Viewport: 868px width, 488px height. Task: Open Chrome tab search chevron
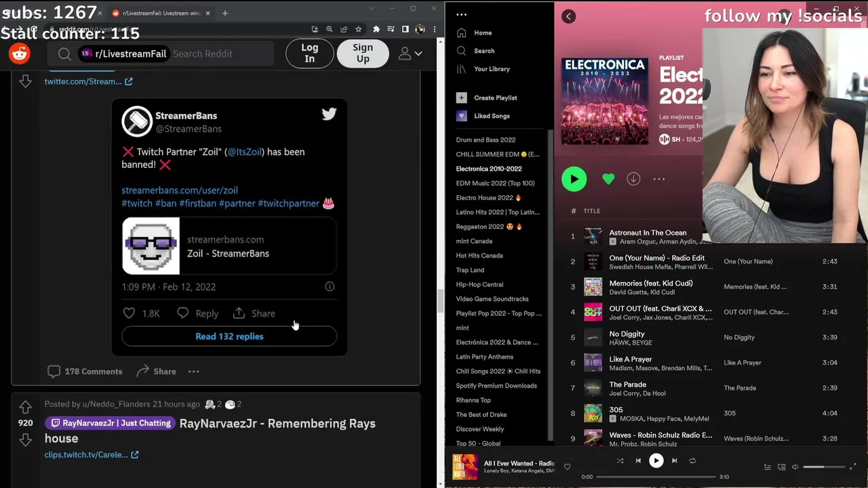pos(372,8)
